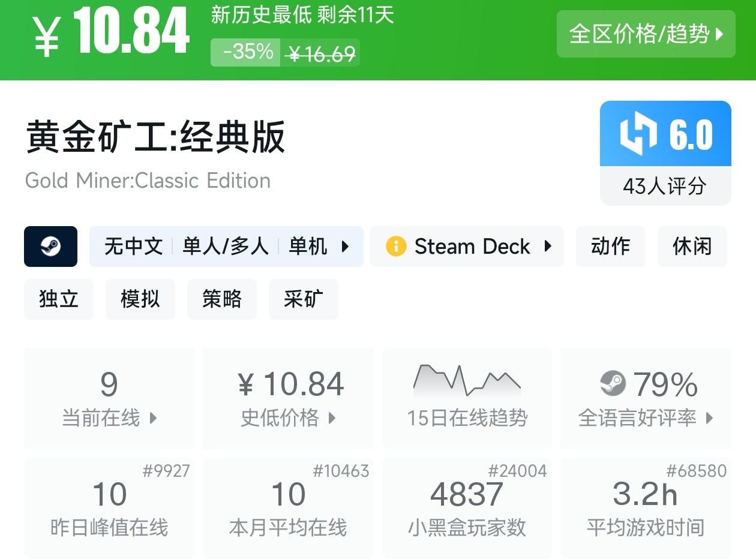Select the 采矿 mining tag
This screenshot has width=756, height=559.
[304, 299]
